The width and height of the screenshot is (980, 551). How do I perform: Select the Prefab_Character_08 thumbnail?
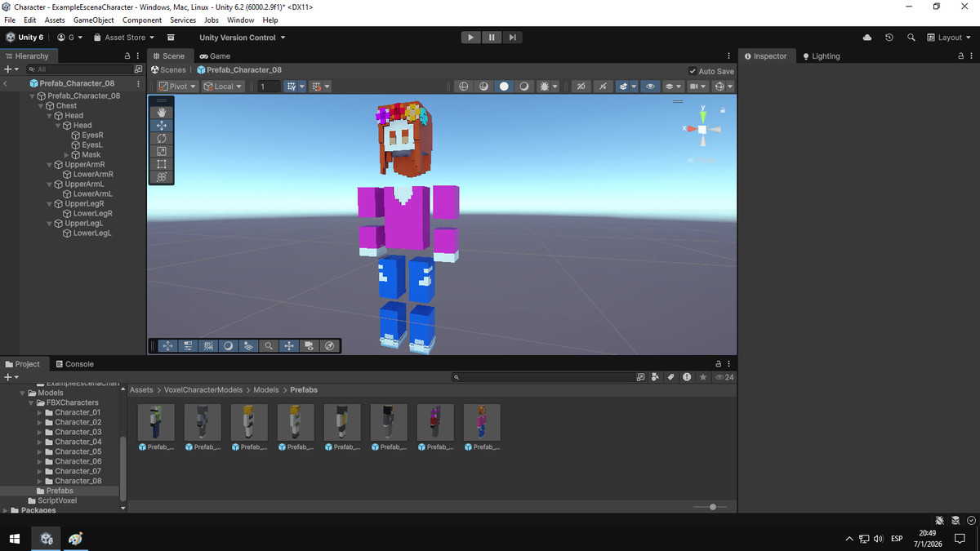[x=482, y=421]
